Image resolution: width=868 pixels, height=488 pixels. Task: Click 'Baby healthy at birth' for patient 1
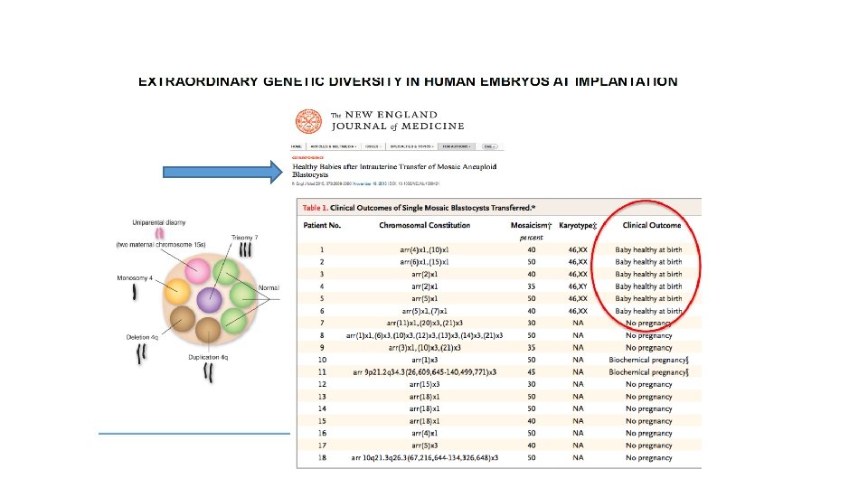pos(648,249)
